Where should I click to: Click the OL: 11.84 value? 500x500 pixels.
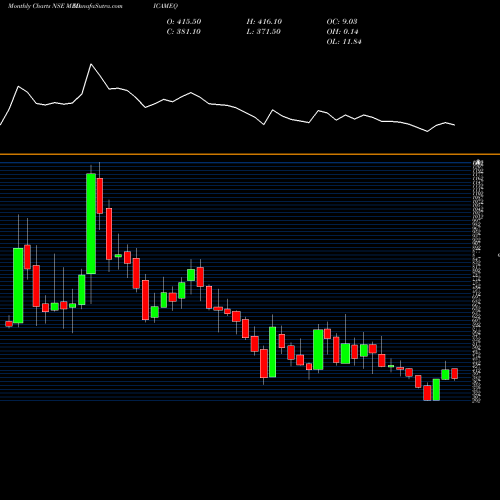coord(344,42)
